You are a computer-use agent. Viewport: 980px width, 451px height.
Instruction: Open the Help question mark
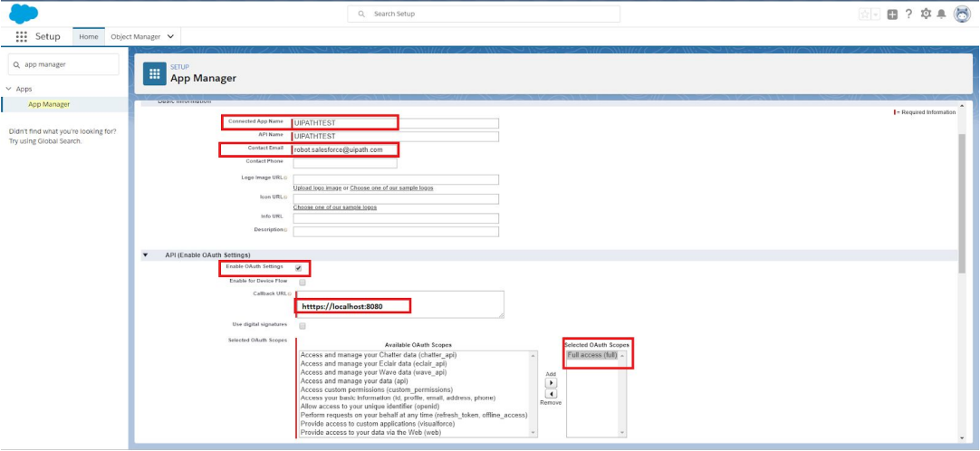pos(908,14)
